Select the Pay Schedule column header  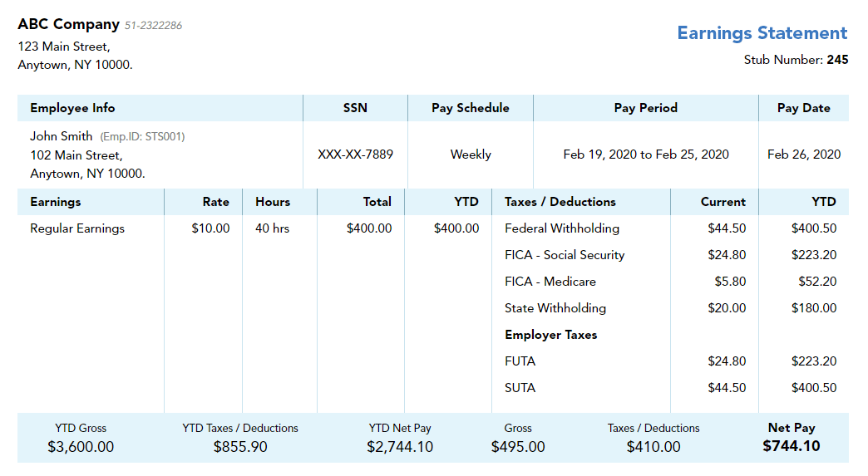pyautogui.click(x=470, y=108)
